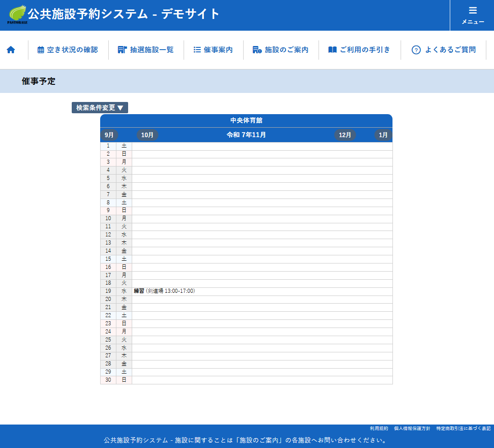
Task: Expand the 検索条件変更 dropdown
Action: tap(100, 108)
